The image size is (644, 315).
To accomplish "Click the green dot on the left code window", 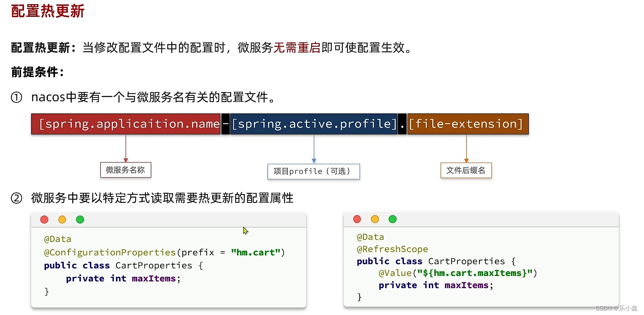I will [80, 220].
